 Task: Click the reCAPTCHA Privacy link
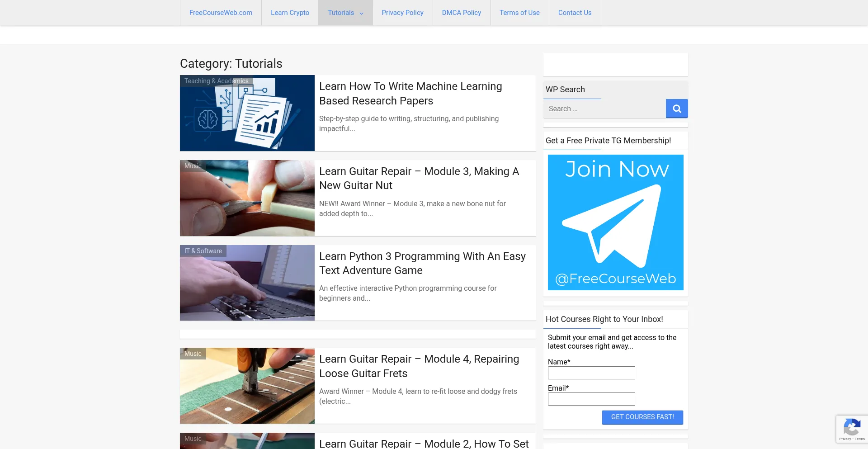[x=845, y=439]
